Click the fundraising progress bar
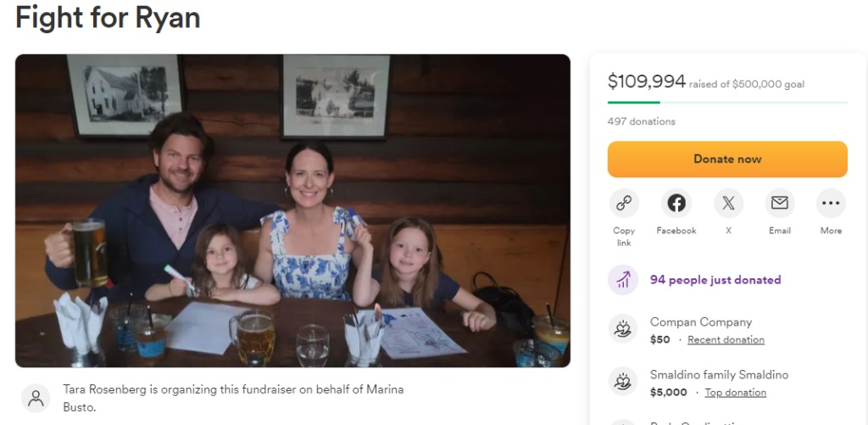 [727, 103]
